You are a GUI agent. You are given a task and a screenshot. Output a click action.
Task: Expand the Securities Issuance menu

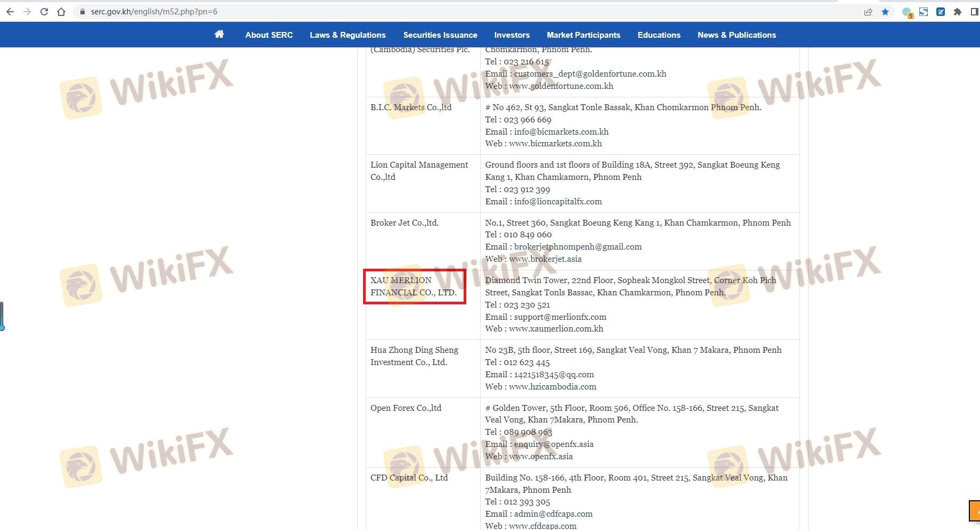tap(440, 35)
